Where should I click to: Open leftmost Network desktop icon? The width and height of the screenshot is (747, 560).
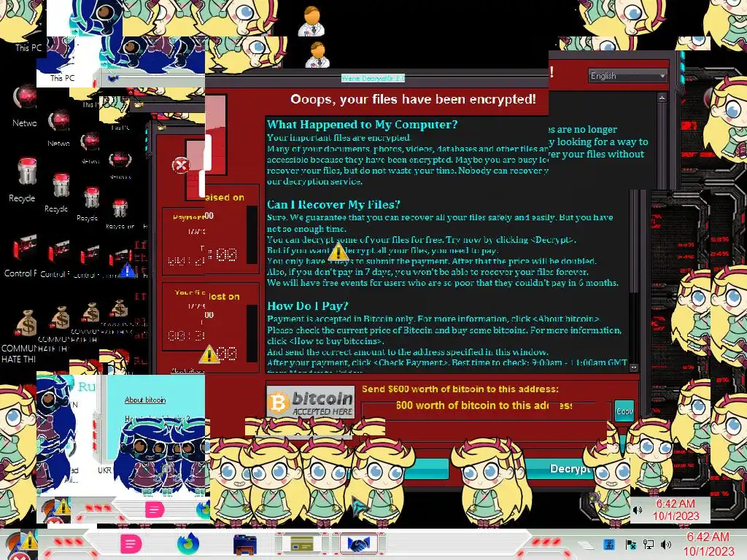(24, 106)
